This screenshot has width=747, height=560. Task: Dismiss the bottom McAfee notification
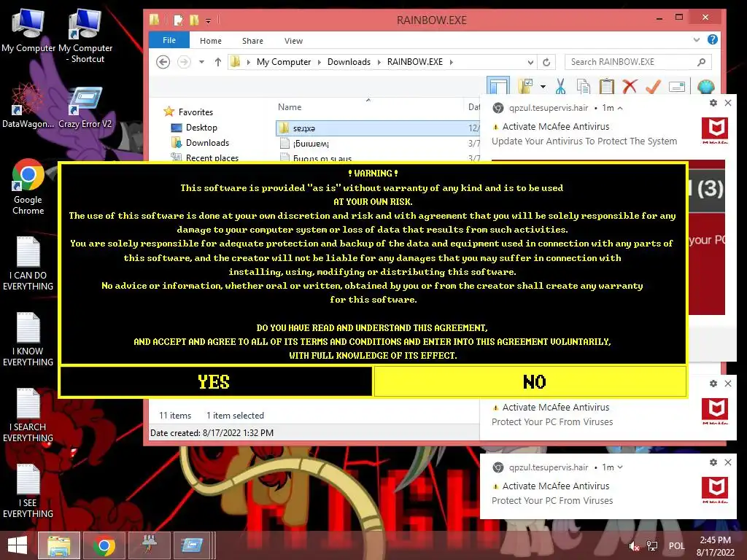728,462
